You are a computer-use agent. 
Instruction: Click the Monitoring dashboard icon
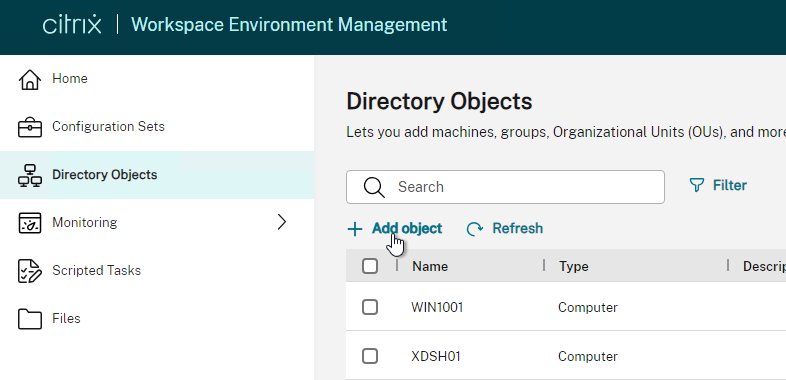coord(30,223)
